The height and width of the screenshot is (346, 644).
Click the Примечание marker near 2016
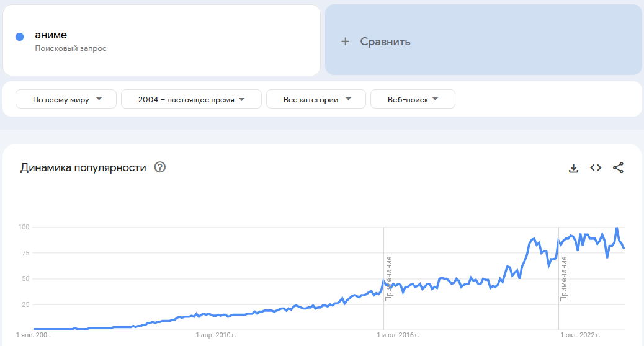click(x=389, y=278)
